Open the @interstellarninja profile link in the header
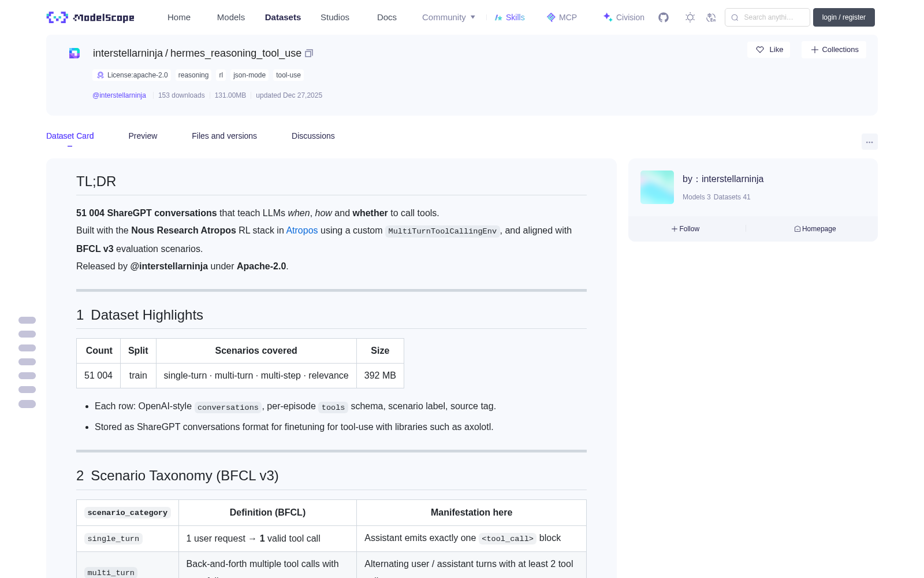The image size is (924, 578). pyautogui.click(x=119, y=95)
